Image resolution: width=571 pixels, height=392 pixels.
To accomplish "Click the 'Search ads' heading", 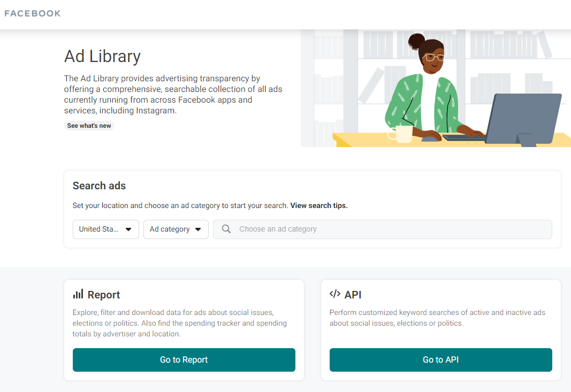I will 99,186.
